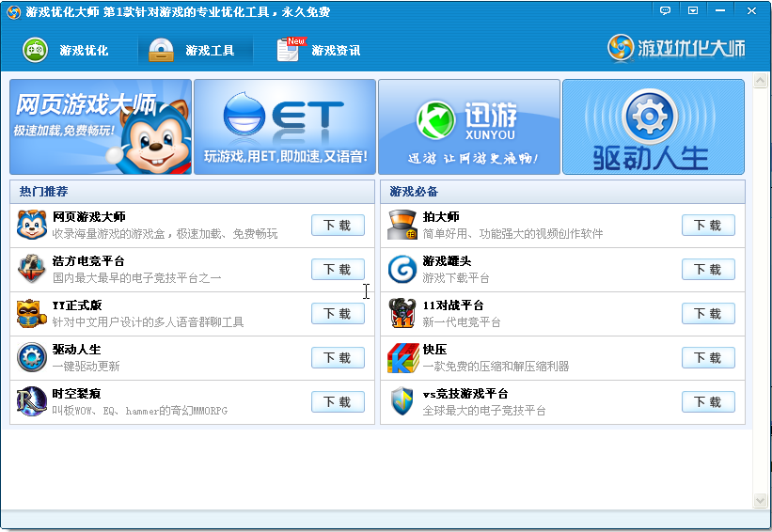Select the 热门推荐 section header
This screenshot has width=772, height=532.
point(192,192)
